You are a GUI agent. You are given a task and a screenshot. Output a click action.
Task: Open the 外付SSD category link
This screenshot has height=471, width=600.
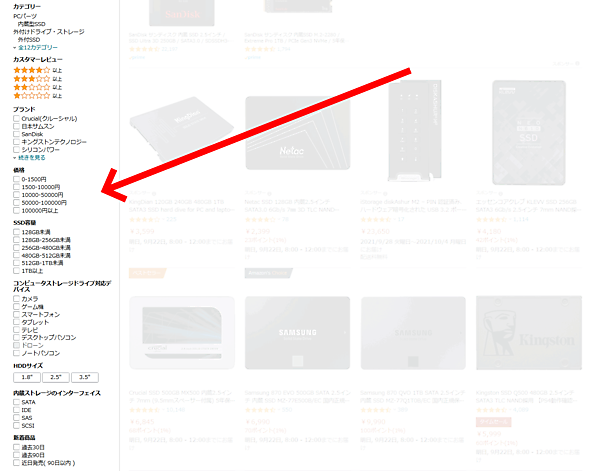29,39
